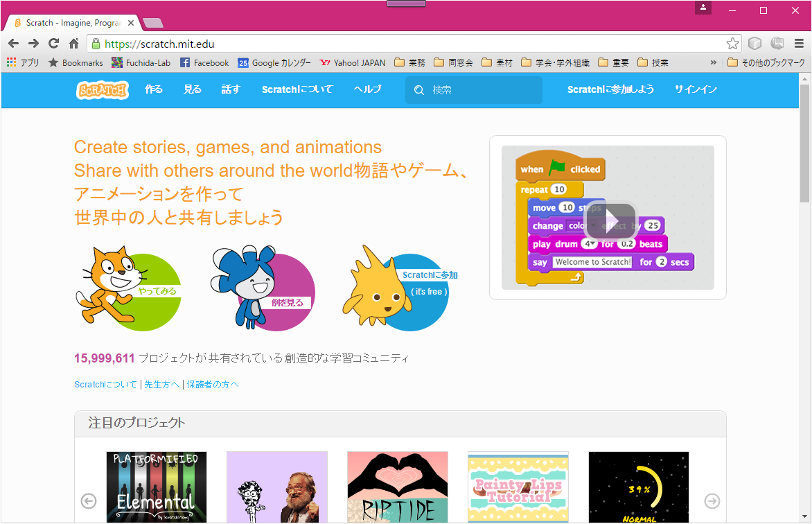Image resolution: width=812 pixels, height=524 pixels.
Task: Reload the page using refresh icon
Action: point(53,44)
